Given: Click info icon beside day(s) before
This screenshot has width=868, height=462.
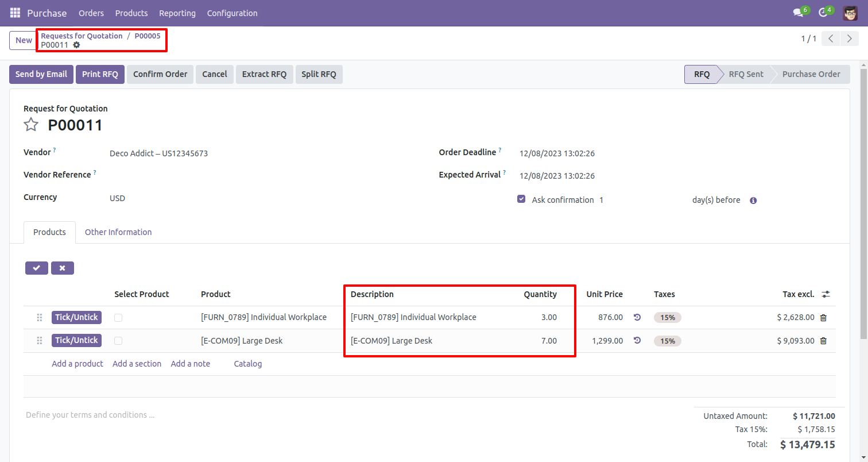Looking at the screenshot, I should pos(753,201).
